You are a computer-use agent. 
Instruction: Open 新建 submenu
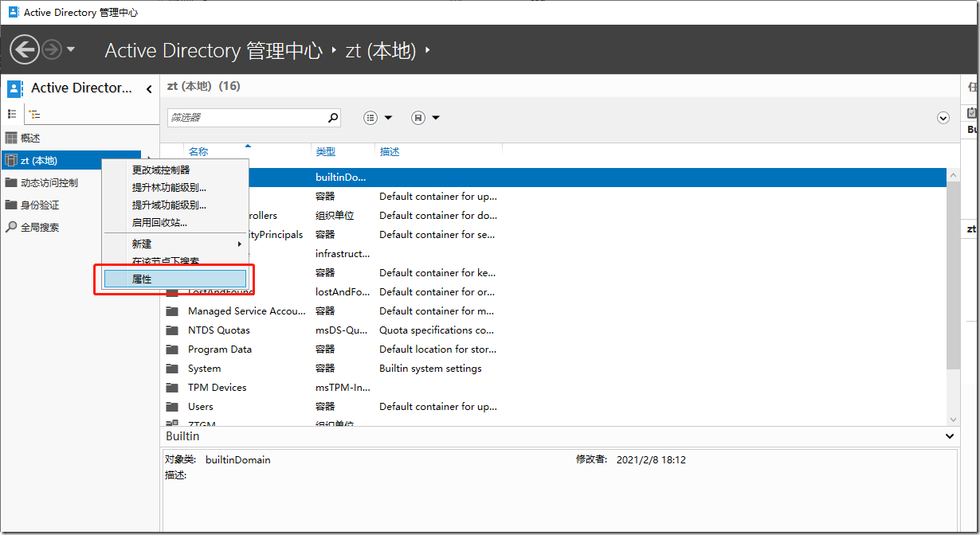(175, 244)
